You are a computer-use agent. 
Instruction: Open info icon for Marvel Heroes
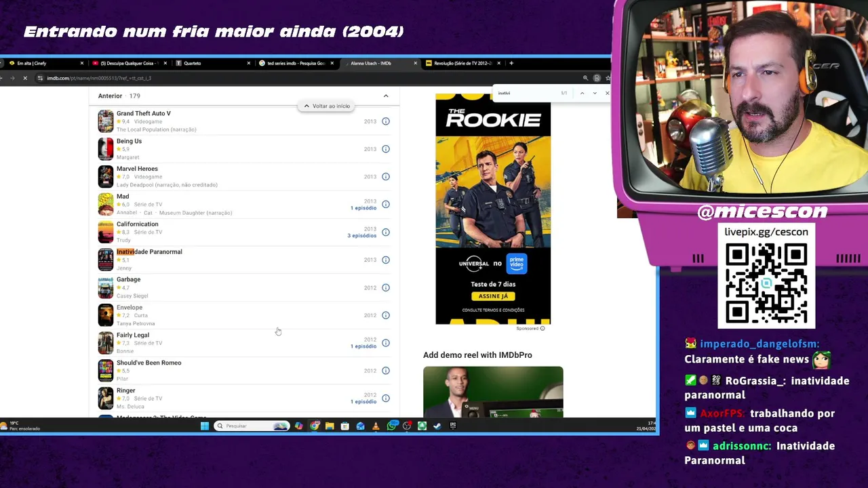click(x=386, y=177)
